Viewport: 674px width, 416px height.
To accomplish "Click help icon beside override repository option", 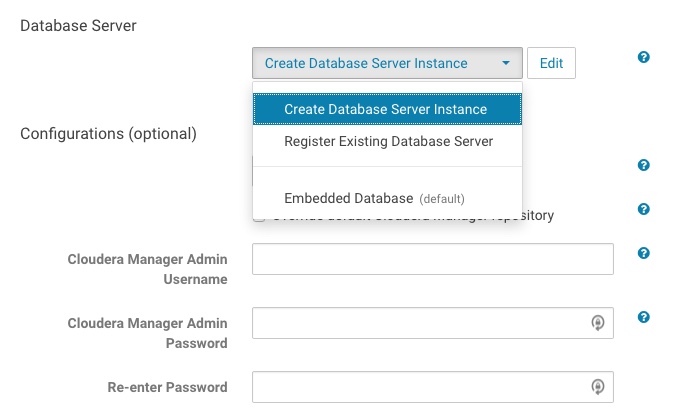I will (644, 210).
